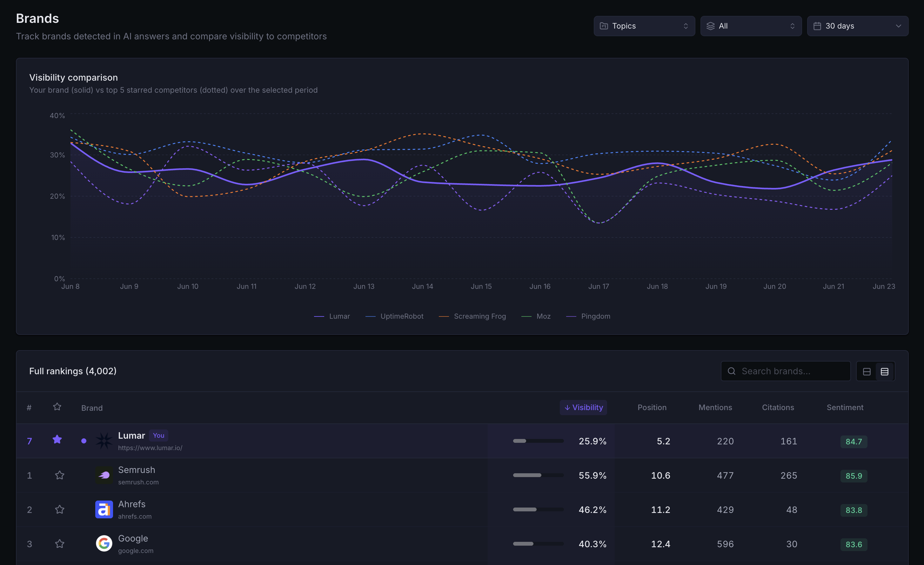Click Lumar's 161 citations value

click(789, 441)
